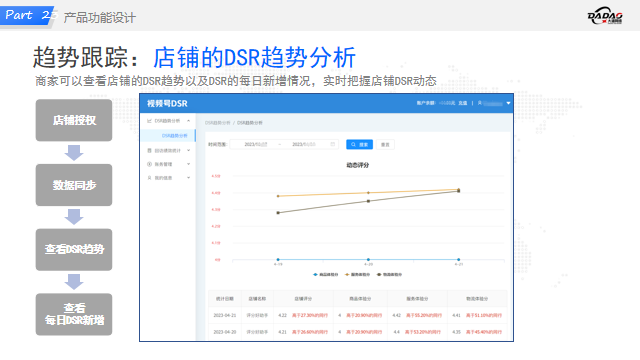This screenshot has width=640, height=360.
Task: Open the calendar icon in date range field
Action: [333, 144]
